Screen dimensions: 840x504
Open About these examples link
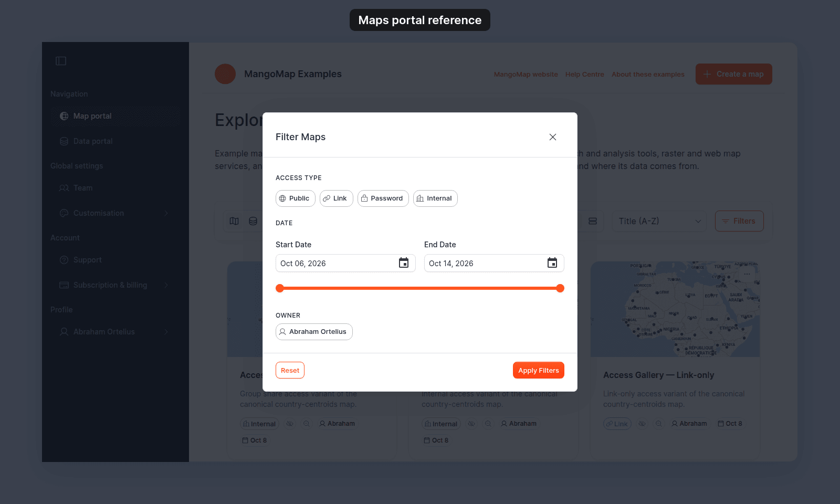pyautogui.click(x=648, y=75)
